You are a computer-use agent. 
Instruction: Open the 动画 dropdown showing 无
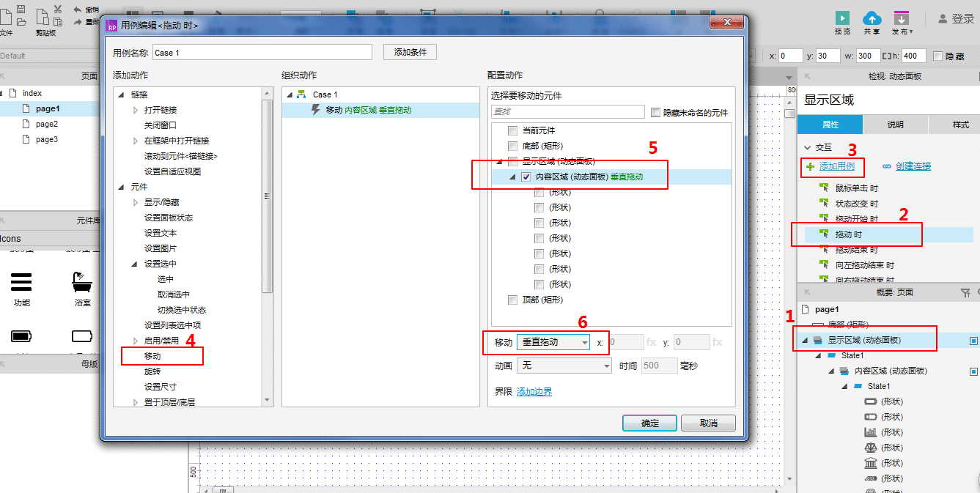tap(564, 365)
